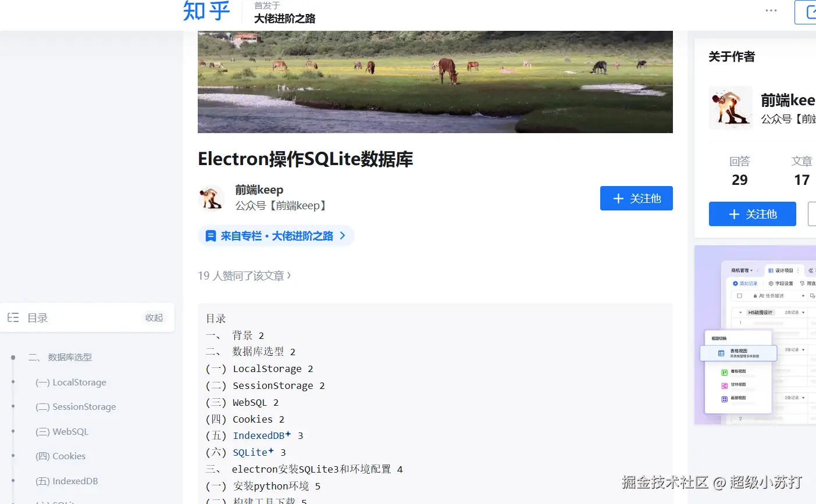Click the sparkle icon after SQLite

tap(271, 451)
